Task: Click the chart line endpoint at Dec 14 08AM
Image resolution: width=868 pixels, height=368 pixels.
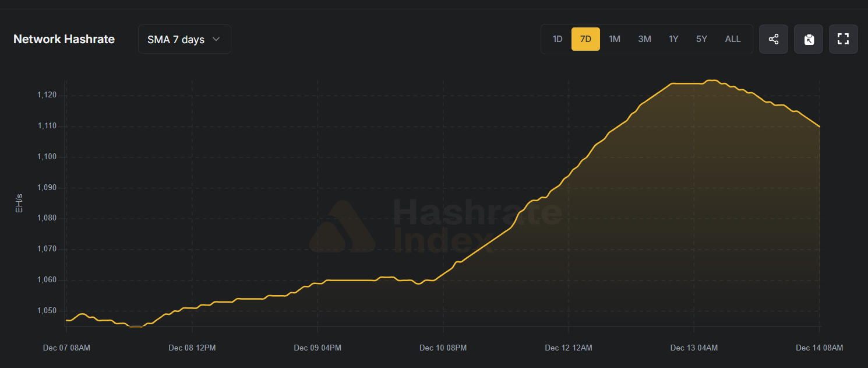Action: 820,127
